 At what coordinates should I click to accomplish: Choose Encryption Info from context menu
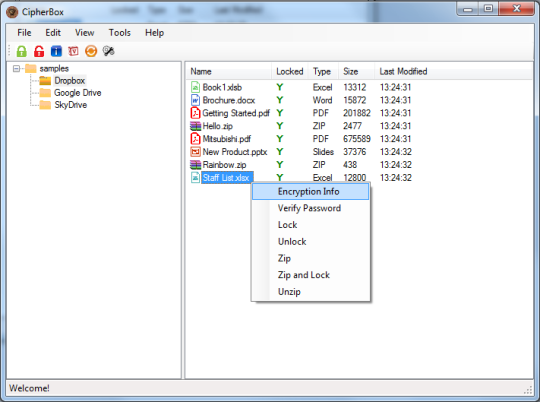click(x=311, y=192)
